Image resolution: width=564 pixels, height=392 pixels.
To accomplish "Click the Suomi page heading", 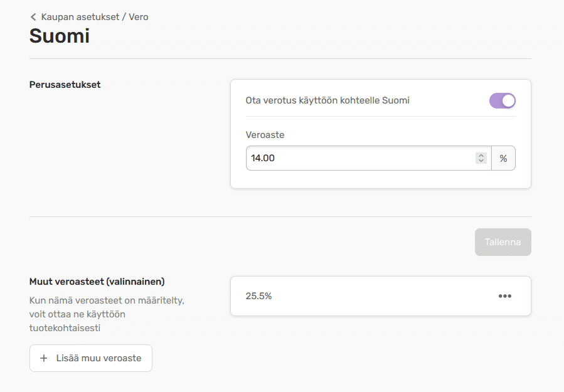I will pos(60,36).
